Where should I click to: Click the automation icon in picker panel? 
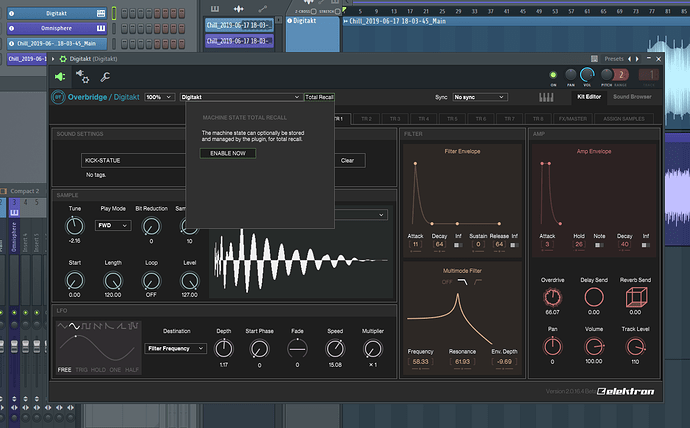click(263, 9)
